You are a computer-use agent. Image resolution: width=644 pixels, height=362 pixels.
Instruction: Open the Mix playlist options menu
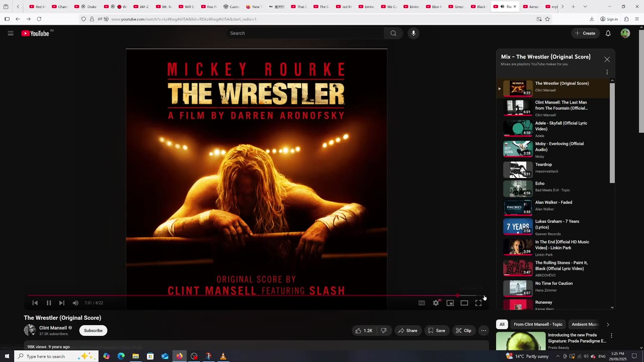(x=607, y=72)
